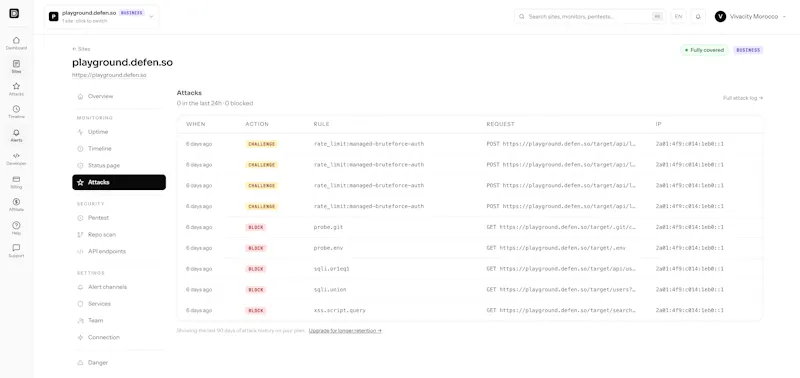Open https://playground.defen.so link
Image resolution: width=800 pixels, height=378 pixels.
tap(109, 75)
